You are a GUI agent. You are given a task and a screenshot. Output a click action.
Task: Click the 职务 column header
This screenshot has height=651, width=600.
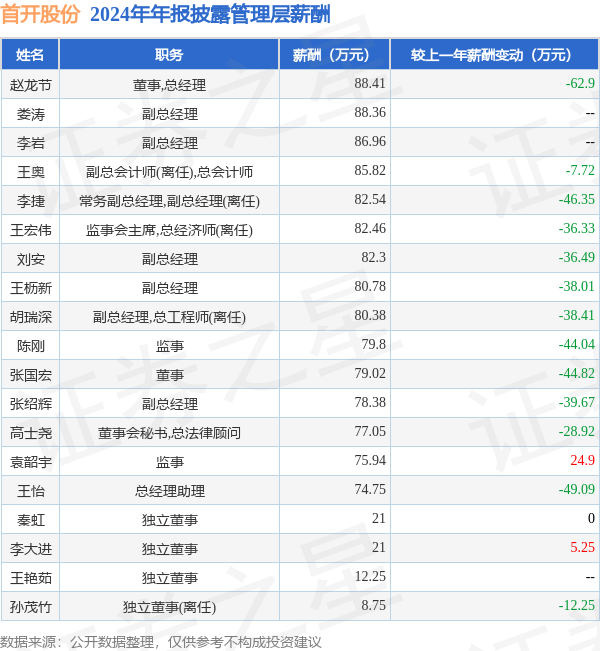[x=169, y=54]
